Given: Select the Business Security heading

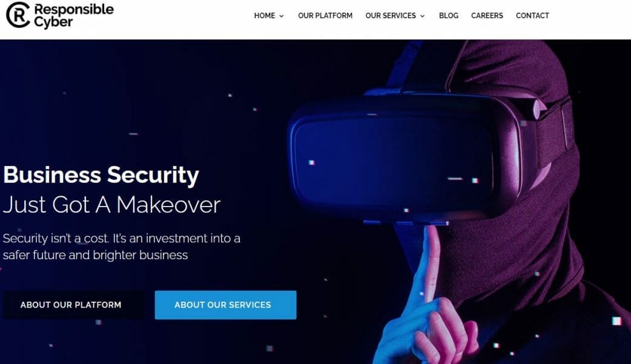Looking at the screenshot, I should click(x=101, y=176).
